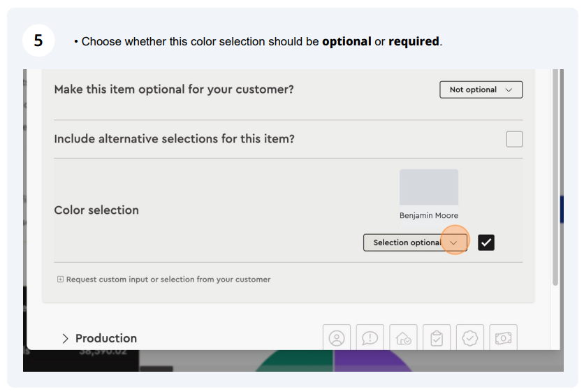Screen dimensions: 584x392
Task: Uncheck the black Color selection checkbox
Action: point(486,242)
